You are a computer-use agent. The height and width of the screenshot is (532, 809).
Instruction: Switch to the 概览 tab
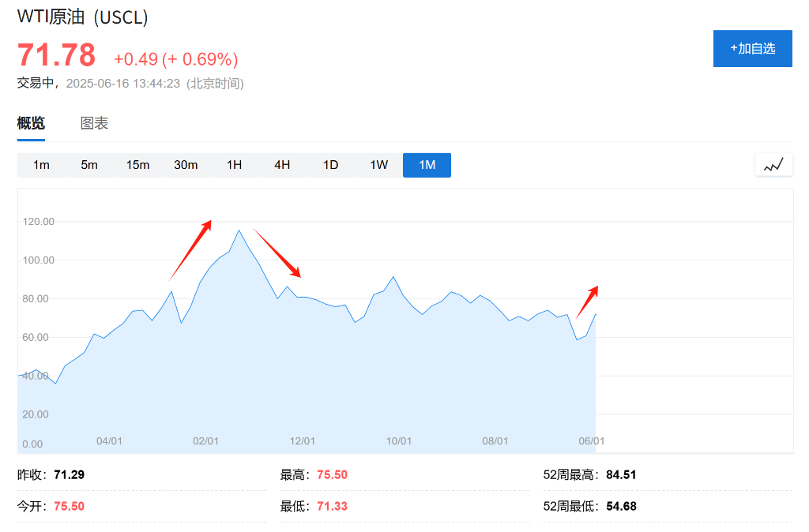coord(31,123)
